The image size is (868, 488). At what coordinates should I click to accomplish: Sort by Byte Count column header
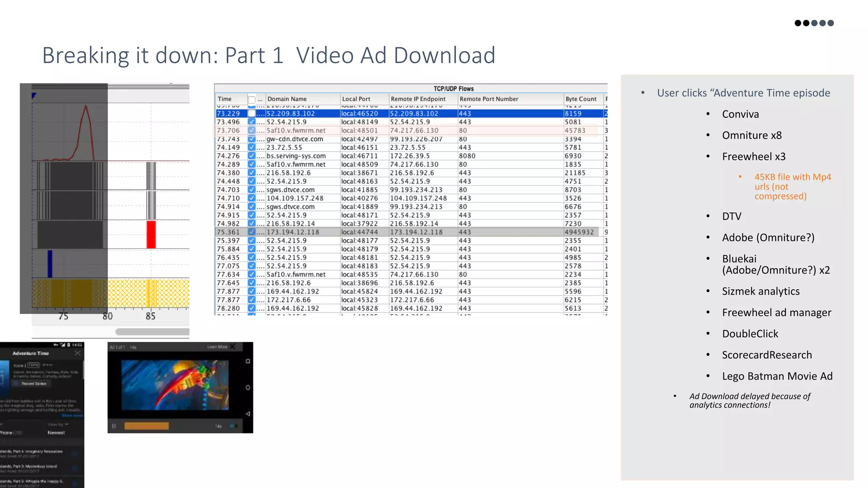[583, 99]
